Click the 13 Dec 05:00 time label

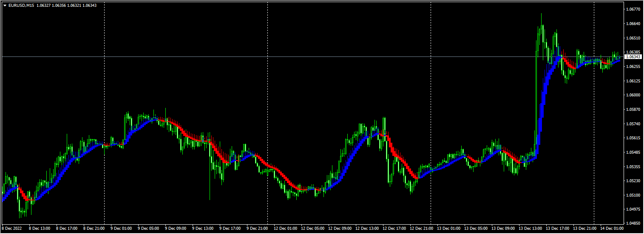476,228
